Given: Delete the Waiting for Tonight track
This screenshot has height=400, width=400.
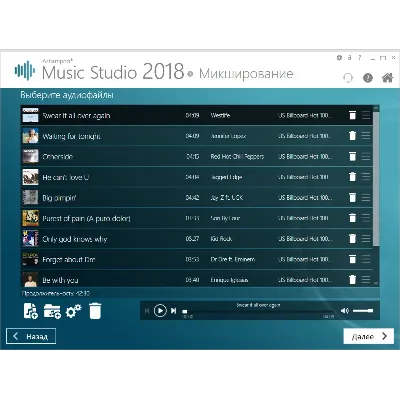Looking at the screenshot, I should pos(352,136).
